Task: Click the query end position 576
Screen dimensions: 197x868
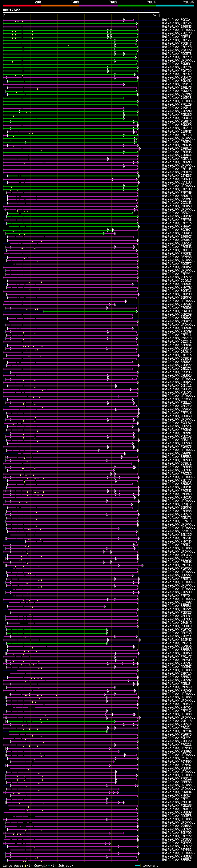Action: click(x=155, y=15)
